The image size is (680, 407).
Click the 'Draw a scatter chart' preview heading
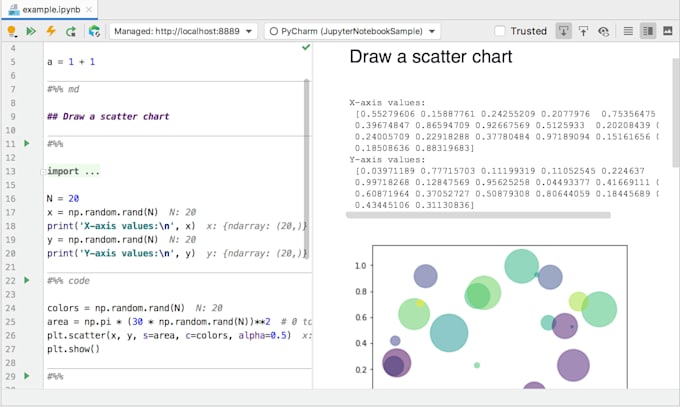(x=431, y=57)
